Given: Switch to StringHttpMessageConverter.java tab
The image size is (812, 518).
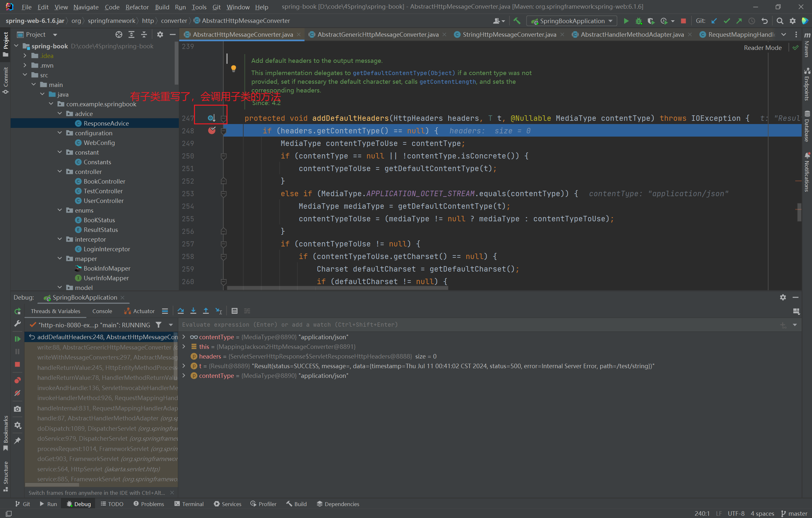Looking at the screenshot, I should 509,34.
